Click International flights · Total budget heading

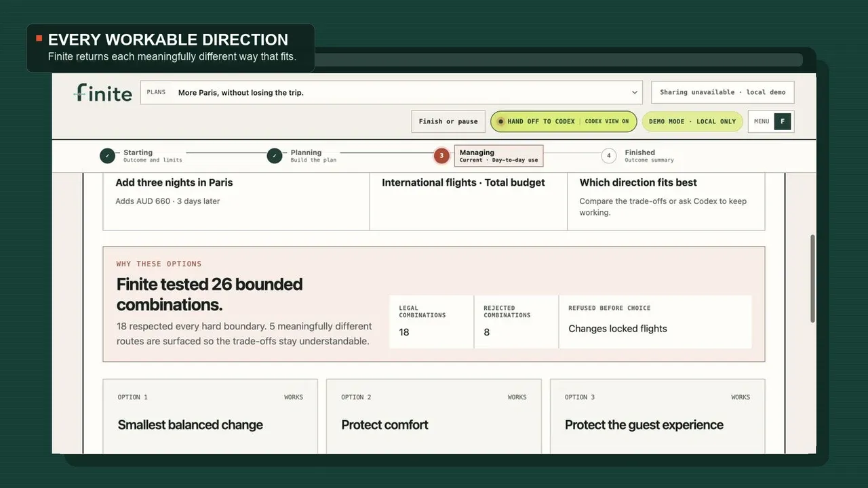pos(463,182)
